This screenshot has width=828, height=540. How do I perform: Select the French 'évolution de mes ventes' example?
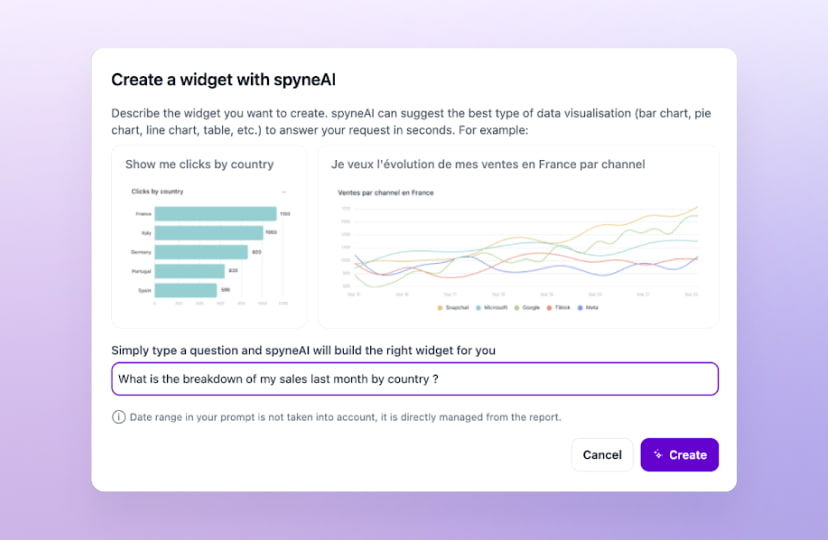pos(518,237)
